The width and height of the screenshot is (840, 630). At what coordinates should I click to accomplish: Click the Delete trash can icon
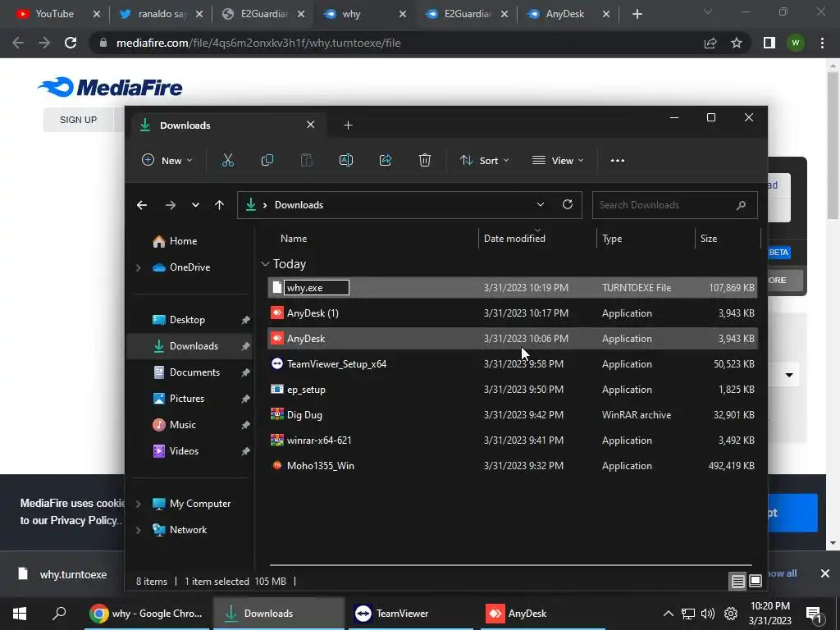point(425,160)
